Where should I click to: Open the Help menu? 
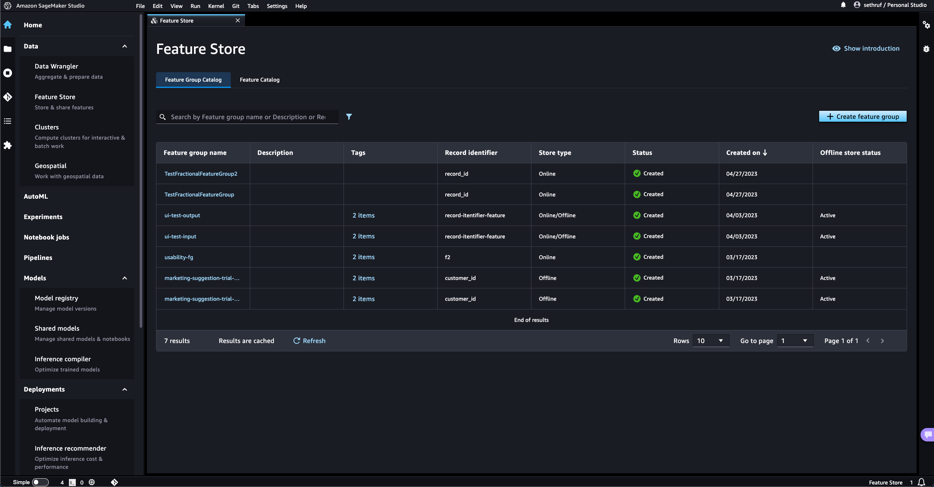click(301, 6)
